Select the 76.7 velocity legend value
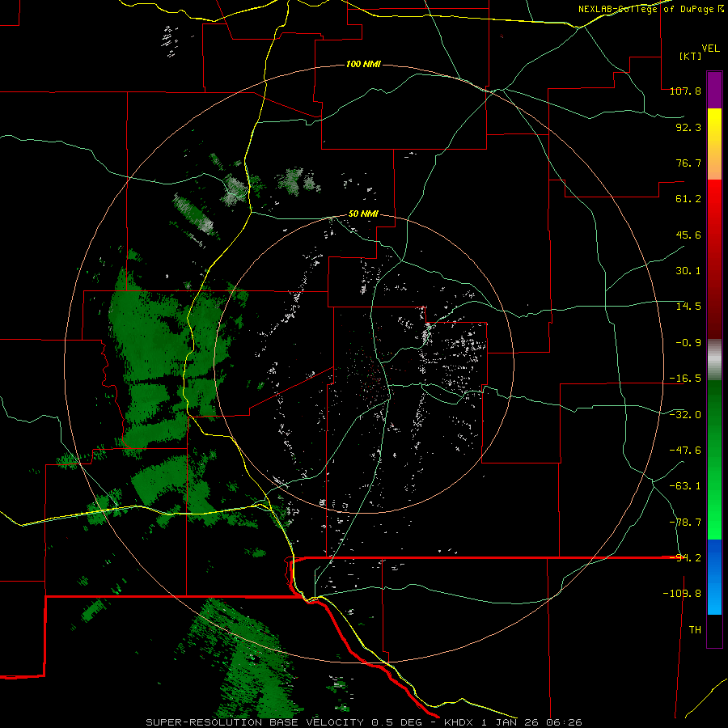Screen dimensions: 728x728 [688, 163]
